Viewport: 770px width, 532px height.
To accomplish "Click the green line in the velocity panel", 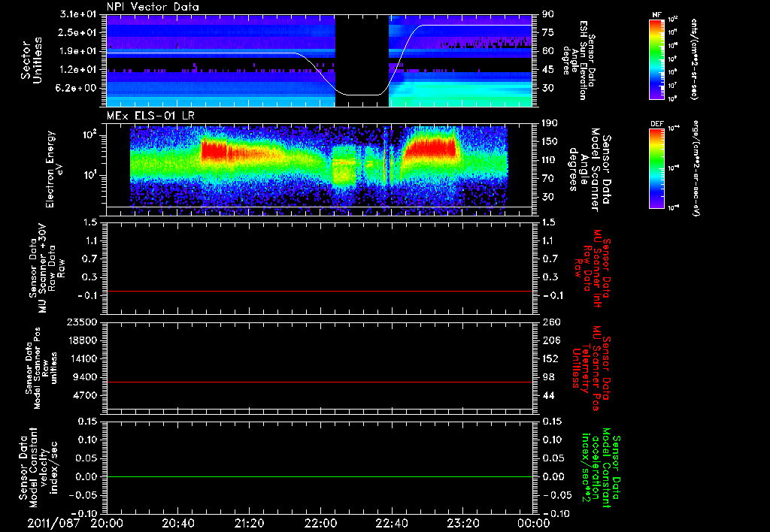I will 320,476.
